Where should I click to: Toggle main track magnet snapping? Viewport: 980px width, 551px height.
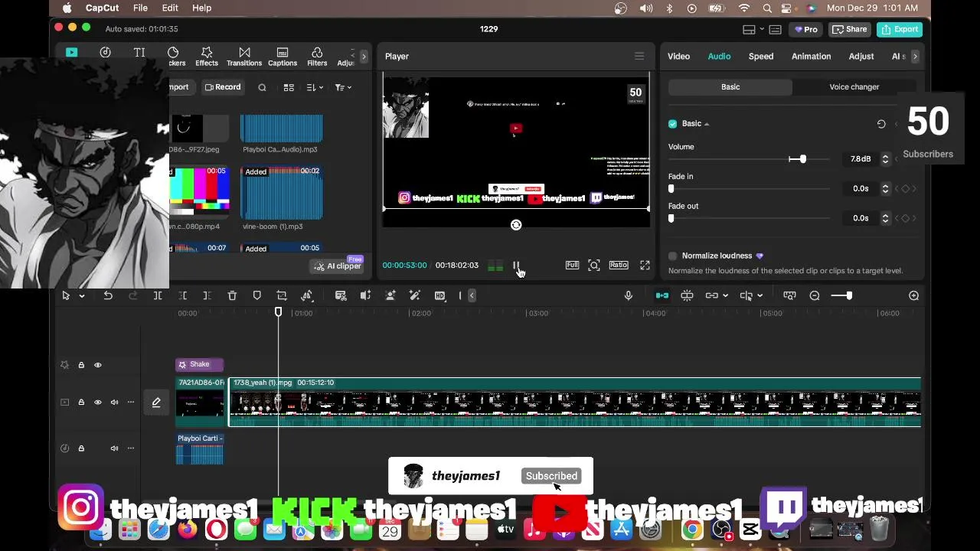click(x=662, y=295)
